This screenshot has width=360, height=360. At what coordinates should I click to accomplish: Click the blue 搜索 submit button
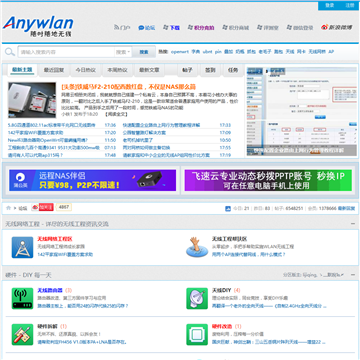point(144,52)
